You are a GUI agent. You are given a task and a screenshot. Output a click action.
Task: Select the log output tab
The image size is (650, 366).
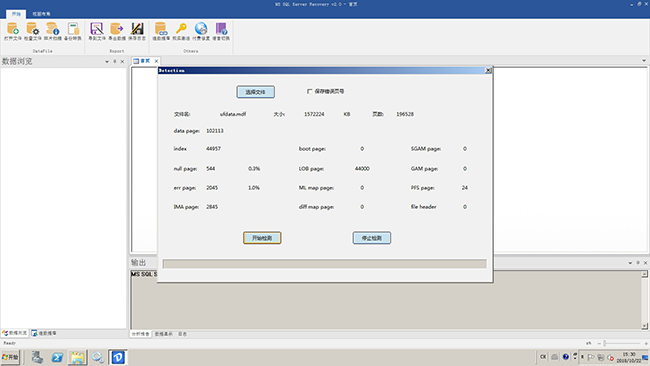pos(182,334)
